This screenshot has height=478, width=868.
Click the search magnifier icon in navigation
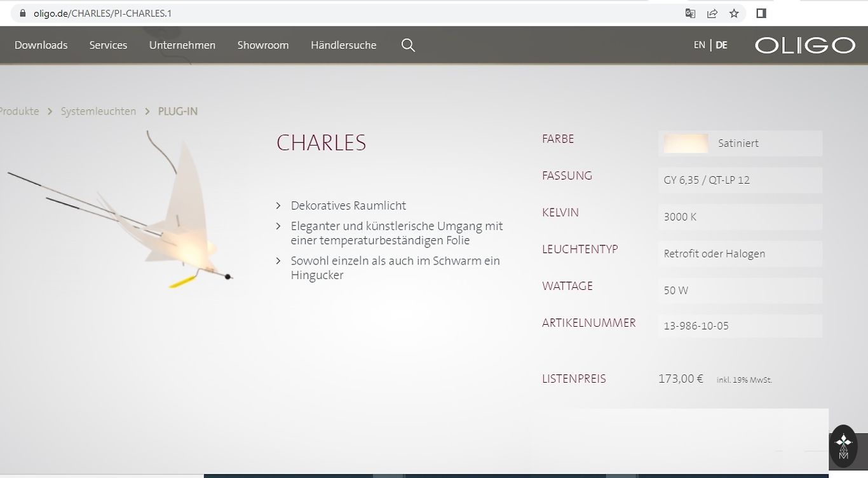click(x=408, y=45)
